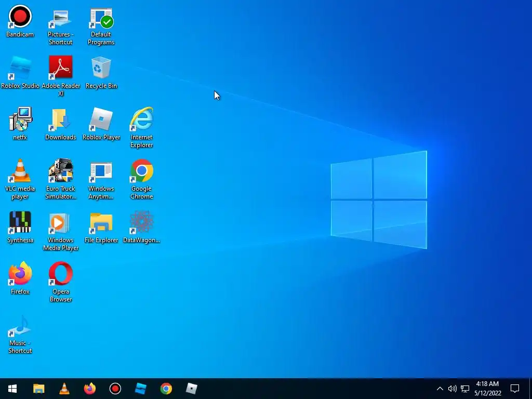Select the Windows Media Player desktop icon
This screenshot has height=399, width=532.
click(61, 231)
